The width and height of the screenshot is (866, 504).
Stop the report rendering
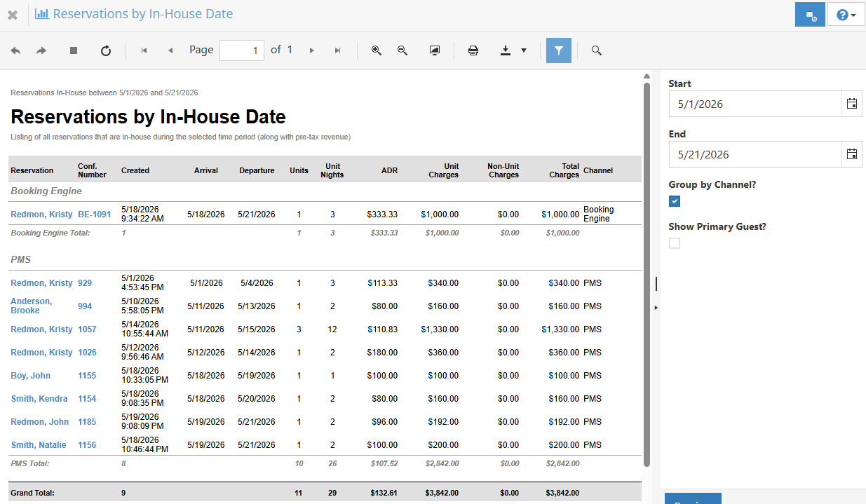[74, 50]
